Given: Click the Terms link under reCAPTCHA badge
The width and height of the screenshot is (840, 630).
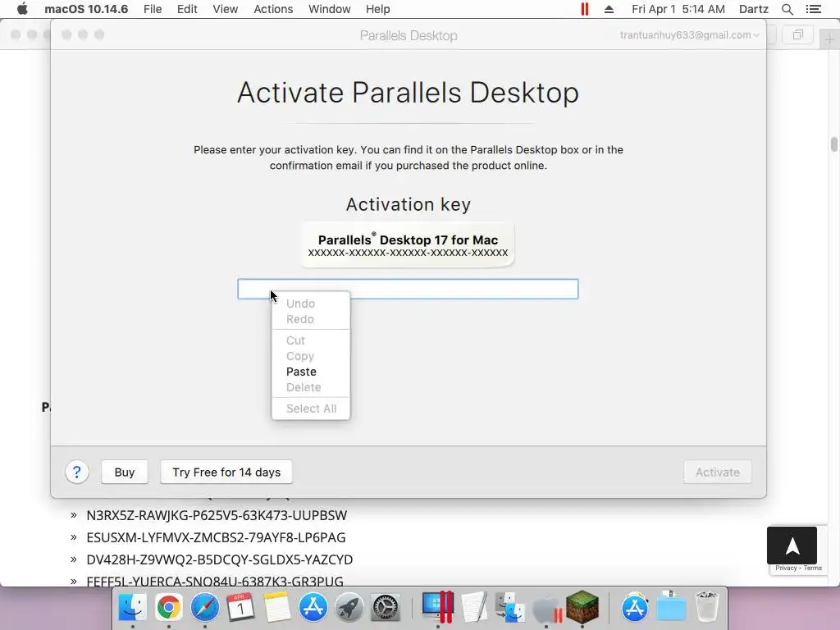Looking at the screenshot, I should tap(813, 568).
